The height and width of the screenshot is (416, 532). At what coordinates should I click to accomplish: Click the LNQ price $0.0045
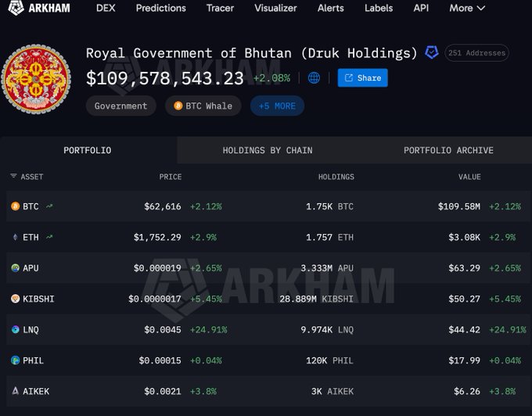tap(163, 330)
